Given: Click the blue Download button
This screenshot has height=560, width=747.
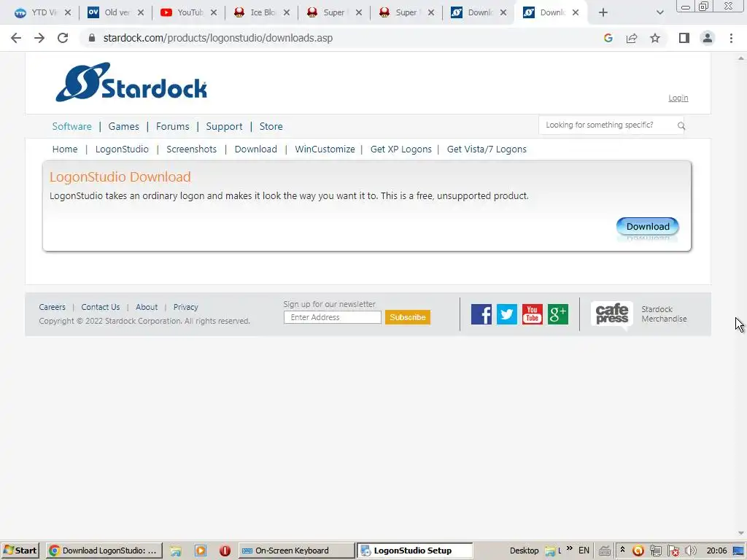Looking at the screenshot, I should click(648, 226).
